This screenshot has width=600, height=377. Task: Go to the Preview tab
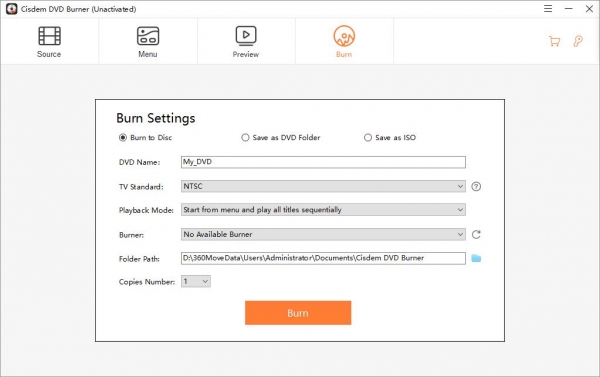click(246, 42)
